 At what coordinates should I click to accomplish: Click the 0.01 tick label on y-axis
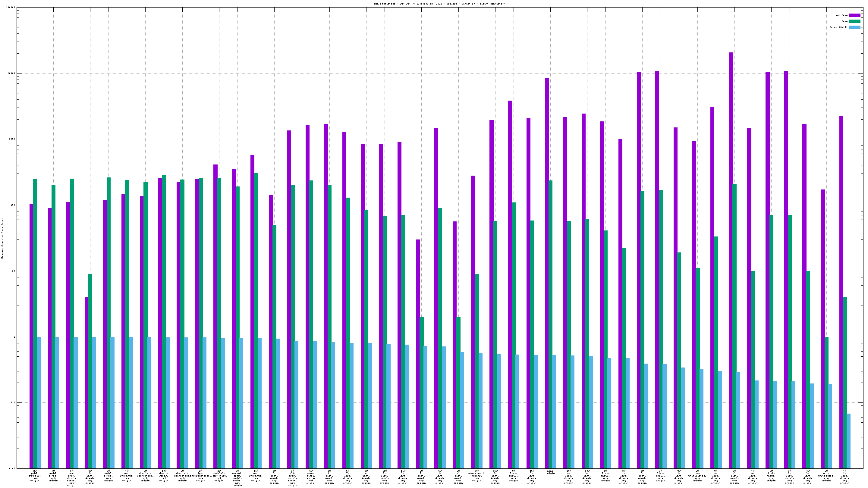11,468
